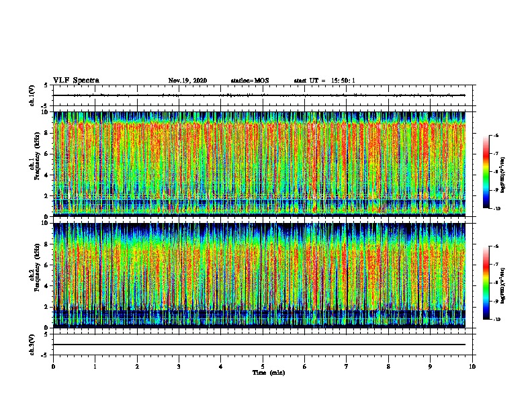Select the "start UT = 15:50: 1" text
The image size is (532, 411).
[324, 81]
